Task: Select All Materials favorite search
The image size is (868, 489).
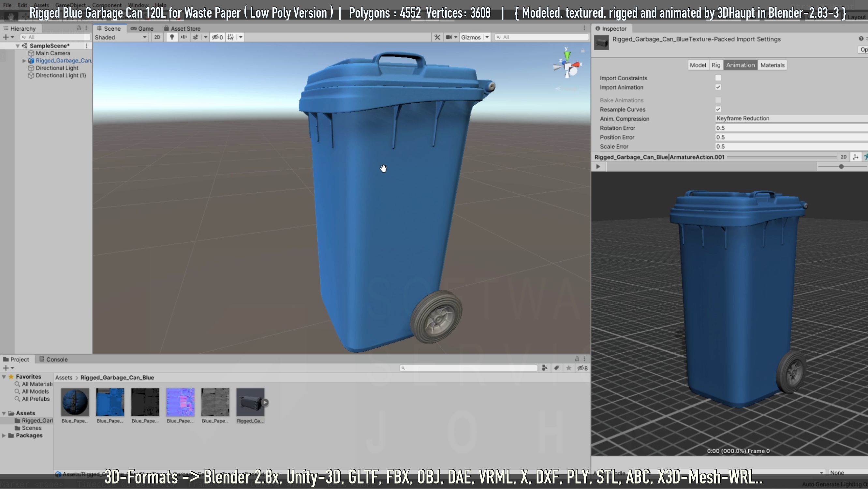Action: (x=34, y=384)
